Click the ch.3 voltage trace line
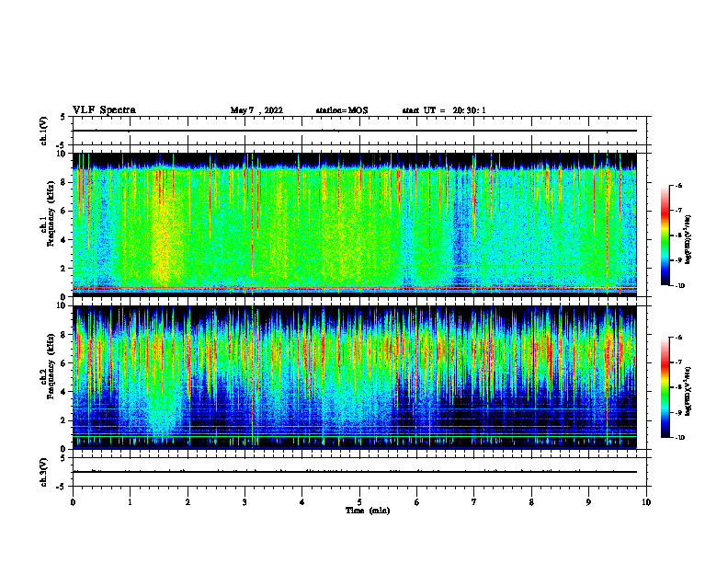The image size is (728, 563). click(x=354, y=472)
